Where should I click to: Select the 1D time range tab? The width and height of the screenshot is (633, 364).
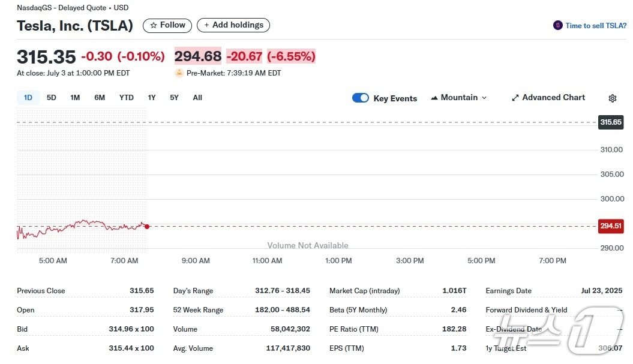tap(28, 98)
